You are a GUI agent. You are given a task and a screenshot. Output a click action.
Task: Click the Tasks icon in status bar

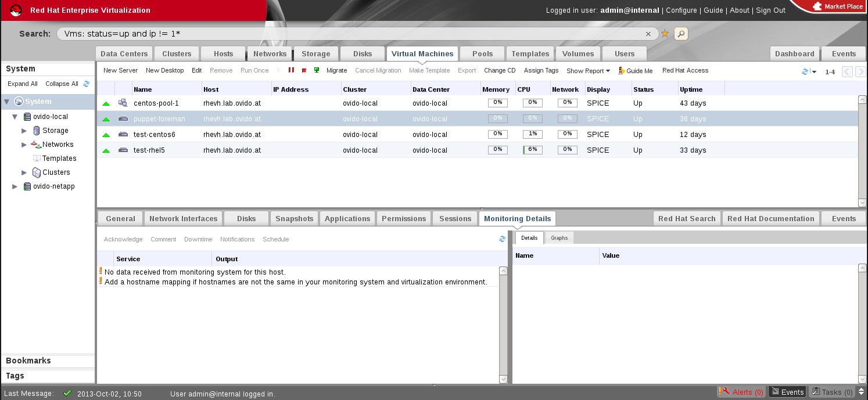point(816,392)
